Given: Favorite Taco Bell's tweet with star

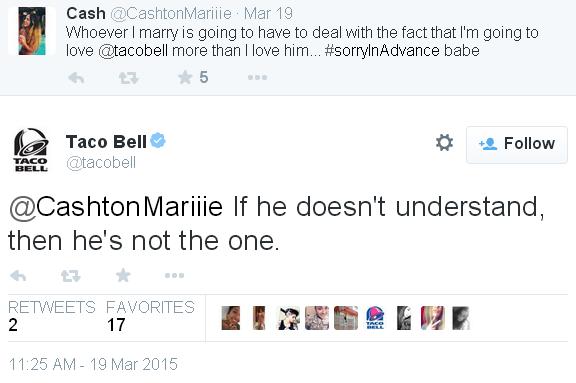Looking at the screenshot, I should [x=123, y=275].
